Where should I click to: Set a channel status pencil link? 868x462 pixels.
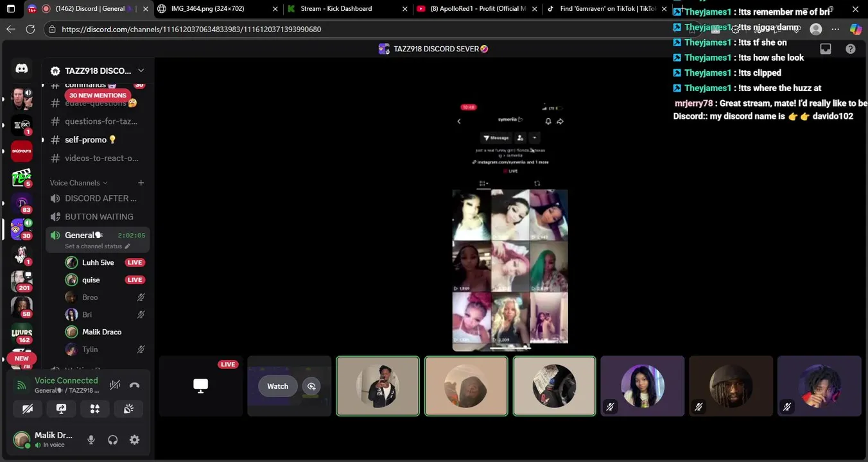pos(98,246)
